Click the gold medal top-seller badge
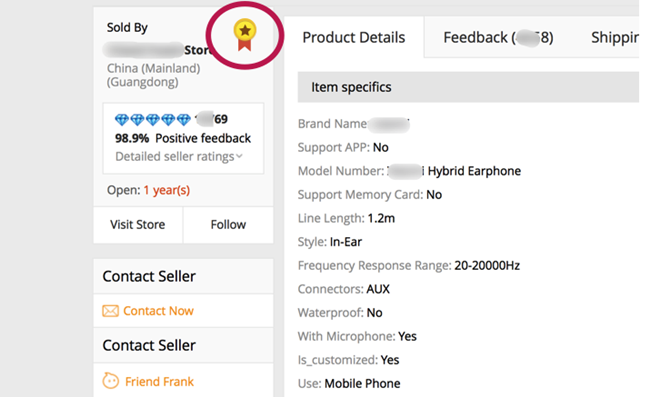Viewport: 650px width, 397px height. point(245,35)
